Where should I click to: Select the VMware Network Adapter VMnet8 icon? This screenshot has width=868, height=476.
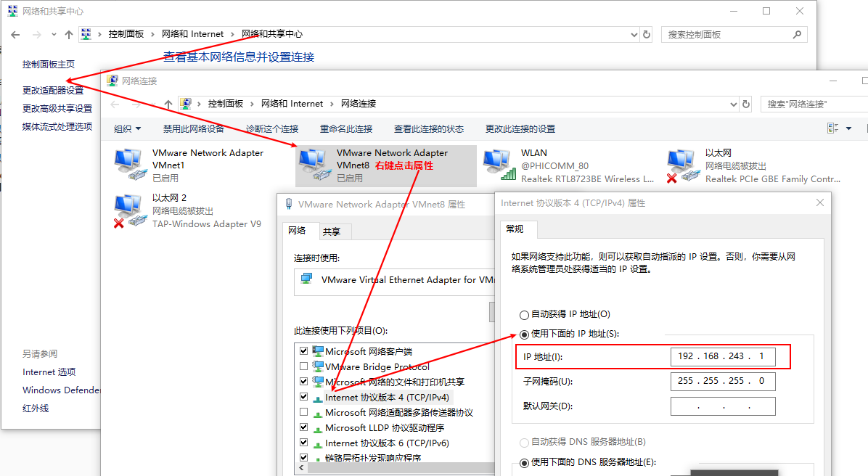pyautogui.click(x=315, y=165)
